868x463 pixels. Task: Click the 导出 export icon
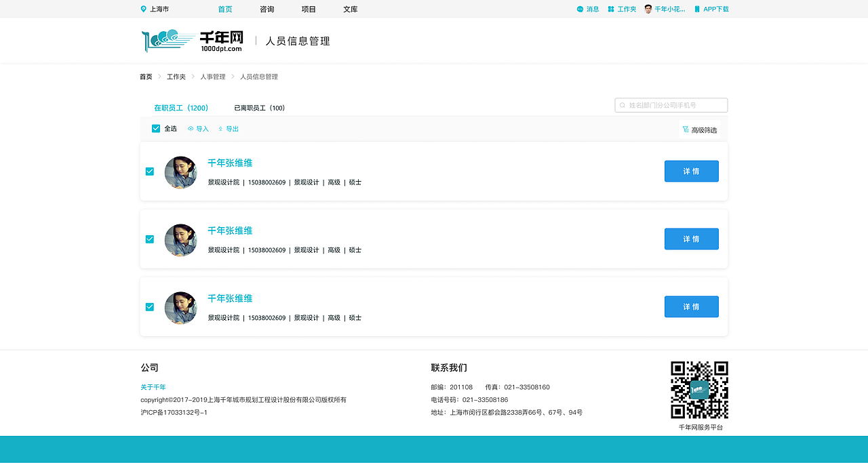click(x=220, y=129)
